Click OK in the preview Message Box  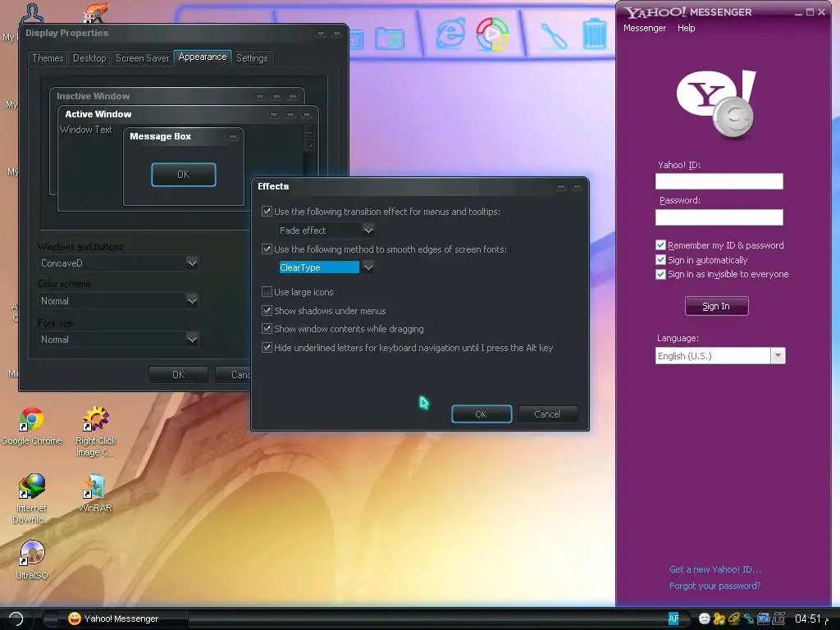[183, 175]
